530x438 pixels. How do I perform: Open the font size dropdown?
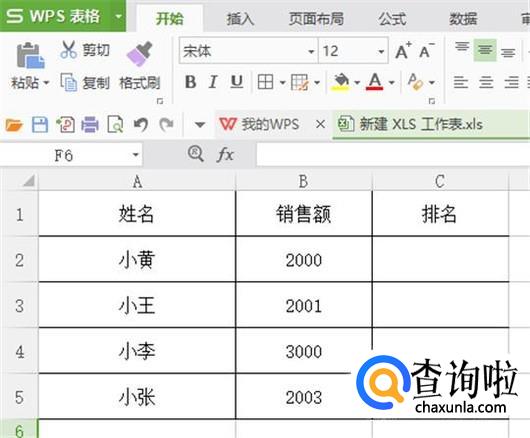coord(381,52)
